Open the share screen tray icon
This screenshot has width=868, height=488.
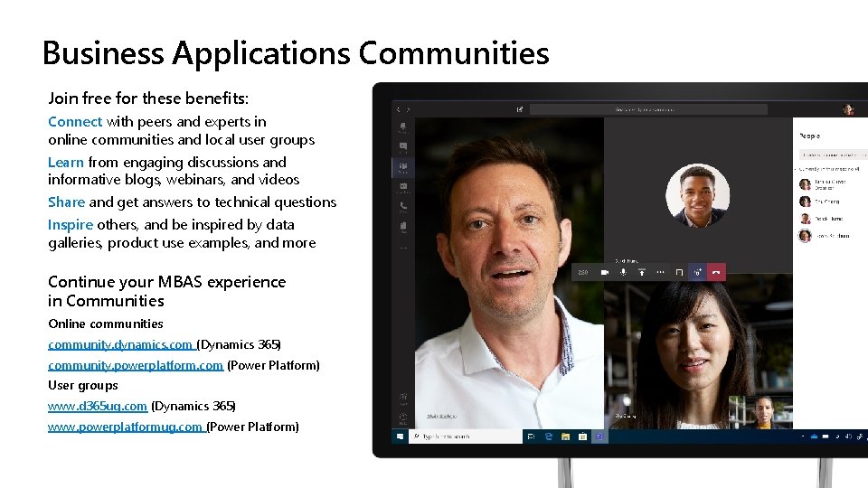(642, 272)
